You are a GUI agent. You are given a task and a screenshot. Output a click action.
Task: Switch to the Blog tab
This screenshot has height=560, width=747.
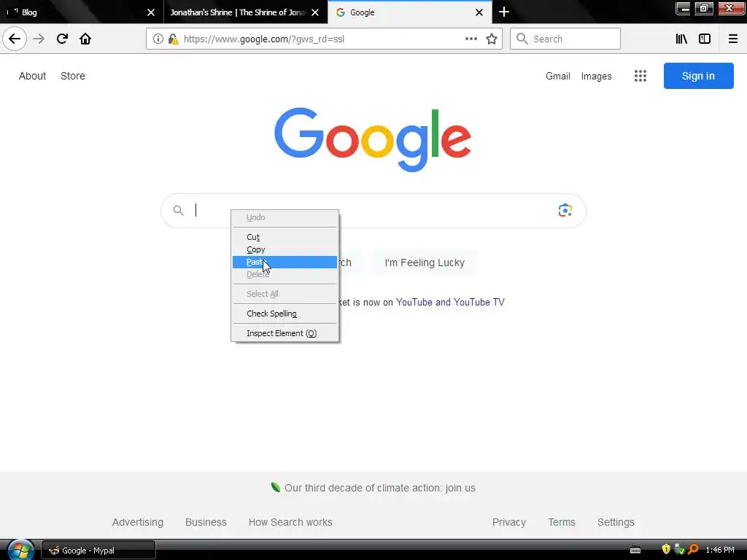pos(82,12)
